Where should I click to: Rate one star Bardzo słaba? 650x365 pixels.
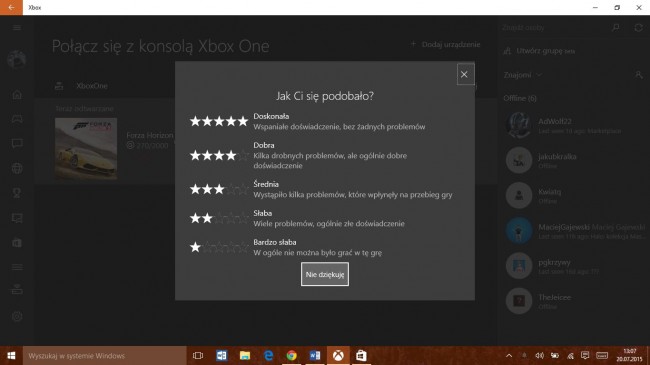[x=219, y=247]
